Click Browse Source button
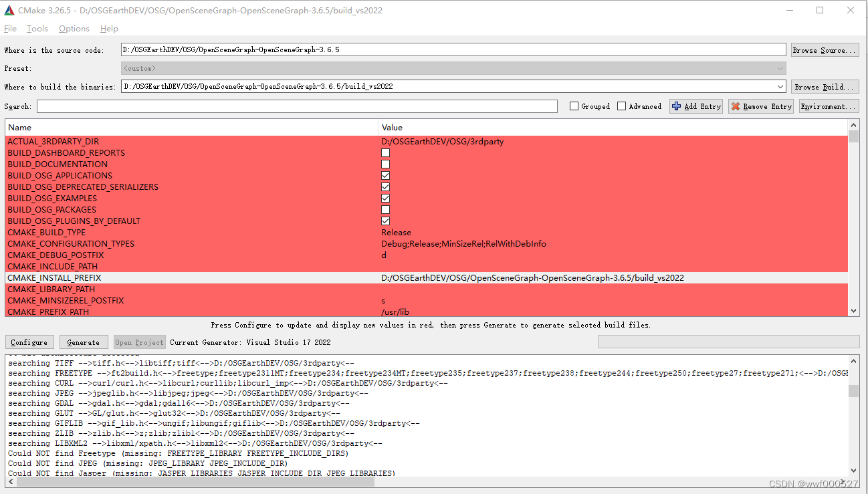The height and width of the screenshot is (494, 868). tap(825, 49)
